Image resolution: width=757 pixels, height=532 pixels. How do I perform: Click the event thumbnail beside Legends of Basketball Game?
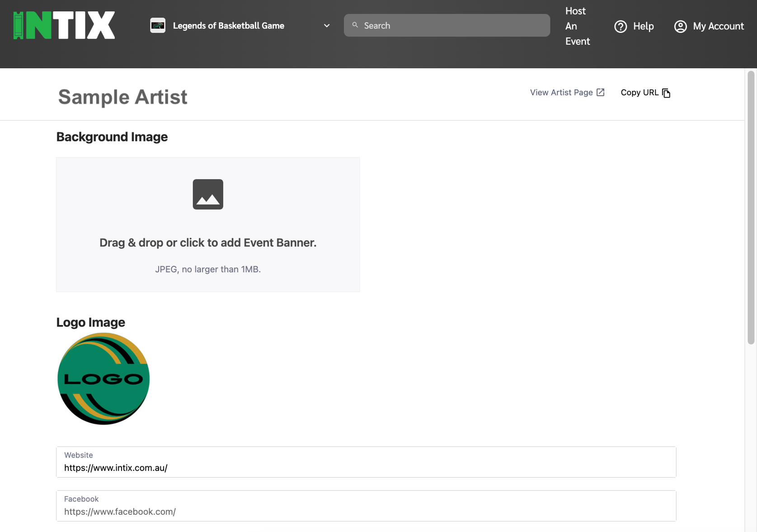[x=158, y=25]
